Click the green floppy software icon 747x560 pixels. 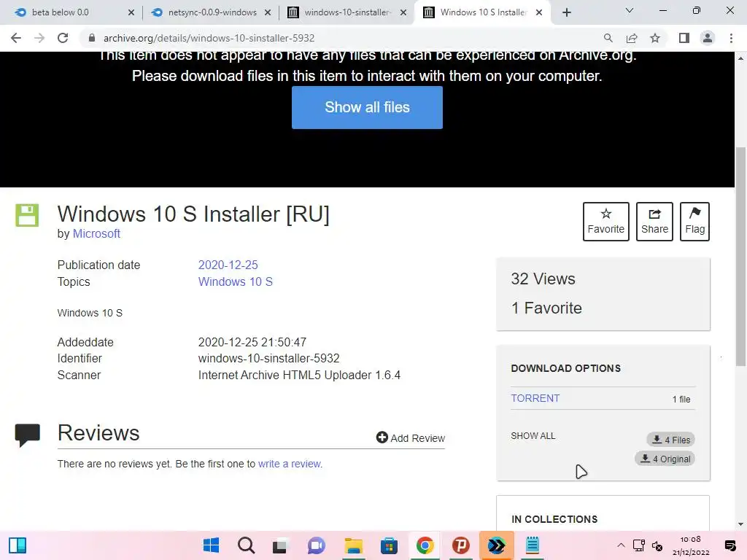coord(27,215)
